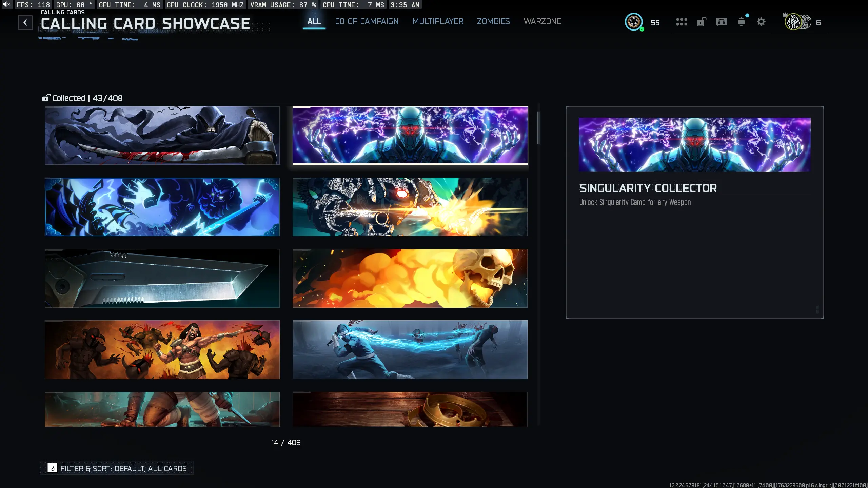
Task: Open settings gear icon
Action: point(761,22)
